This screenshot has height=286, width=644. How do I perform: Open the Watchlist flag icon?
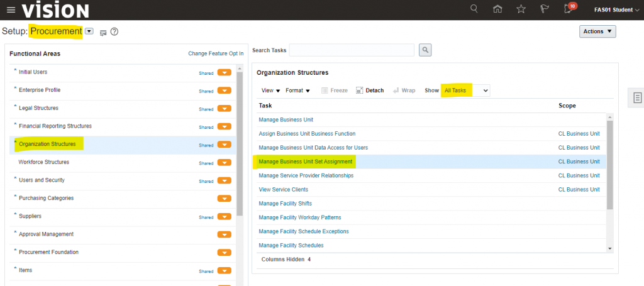(x=544, y=9)
